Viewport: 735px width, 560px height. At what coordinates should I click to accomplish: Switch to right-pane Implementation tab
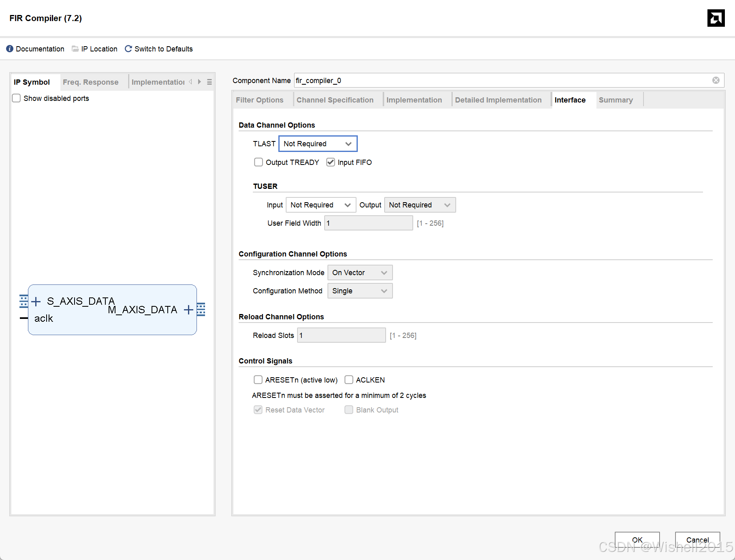click(x=414, y=100)
